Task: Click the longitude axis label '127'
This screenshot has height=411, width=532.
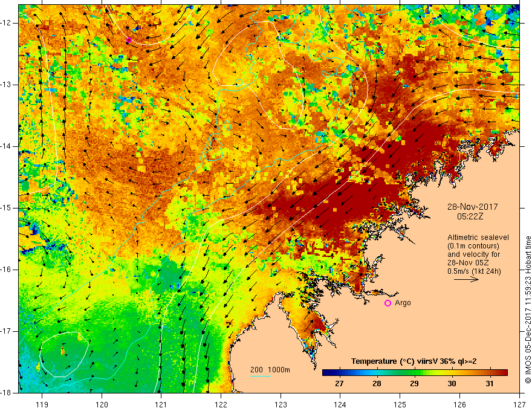Action: point(519,404)
